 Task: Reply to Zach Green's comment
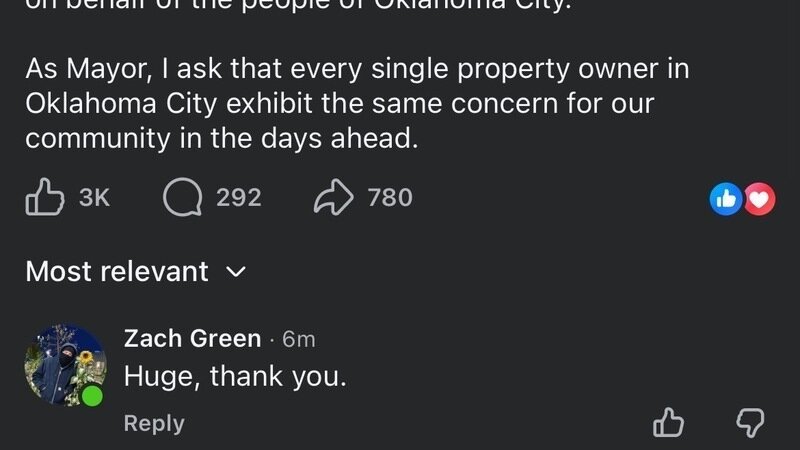154,423
